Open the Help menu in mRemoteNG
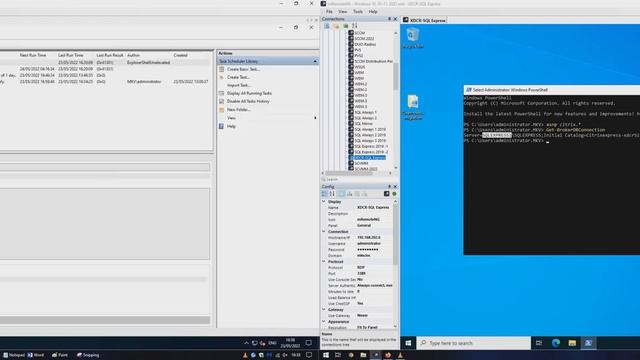This screenshot has height=360, width=640. (x=373, y=11)
